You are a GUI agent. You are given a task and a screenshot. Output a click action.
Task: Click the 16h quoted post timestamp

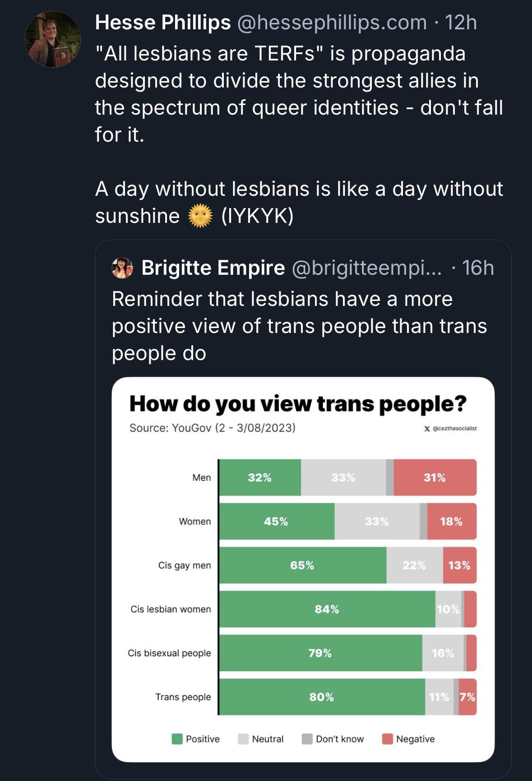tap(478, 268)
